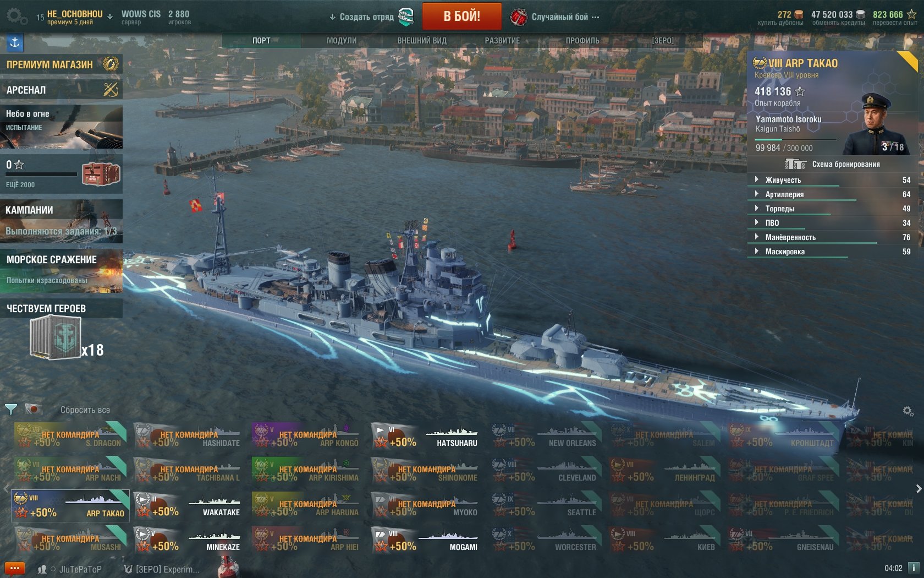Viewport: 924px width, 578px height.
Task: Switch to the МОДУЛИ tab
Action: 342,41
